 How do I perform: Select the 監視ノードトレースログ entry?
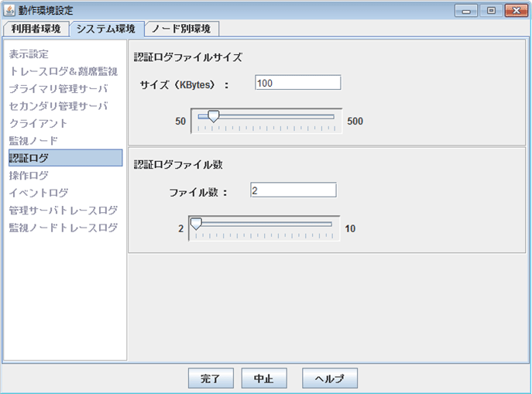(x=63, y=228)
